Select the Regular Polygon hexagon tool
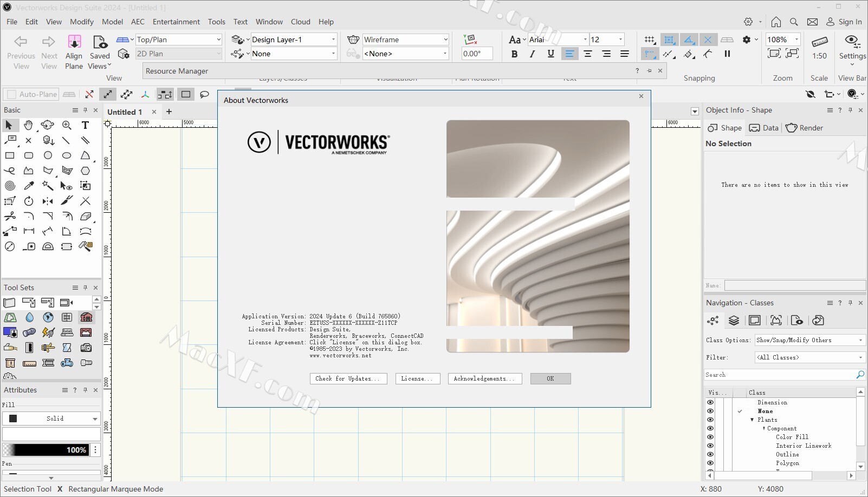The width and height of the screenshot is (868, 497). tap(85, 171)
